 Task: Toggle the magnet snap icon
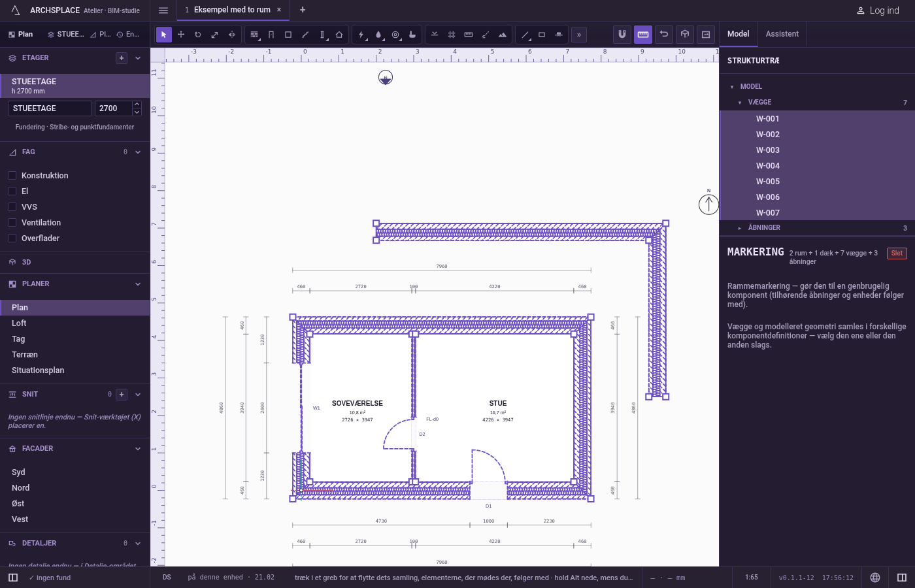(622, 35)
